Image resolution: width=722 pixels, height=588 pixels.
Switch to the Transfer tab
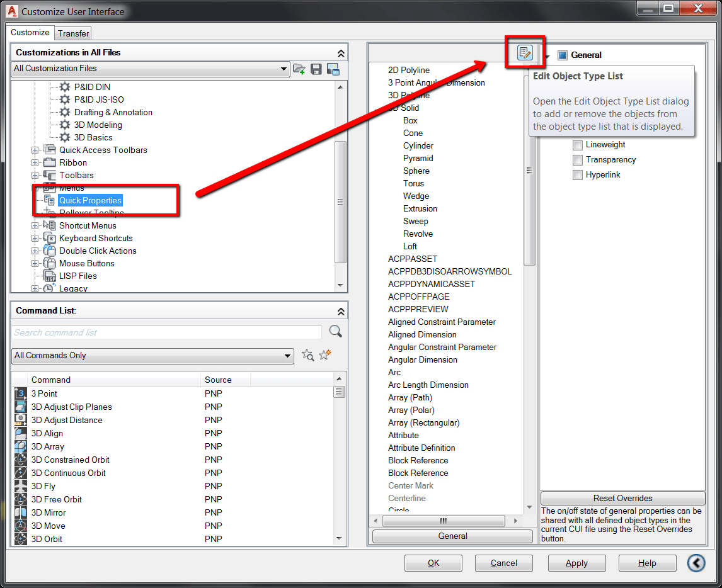pos(74,33)
